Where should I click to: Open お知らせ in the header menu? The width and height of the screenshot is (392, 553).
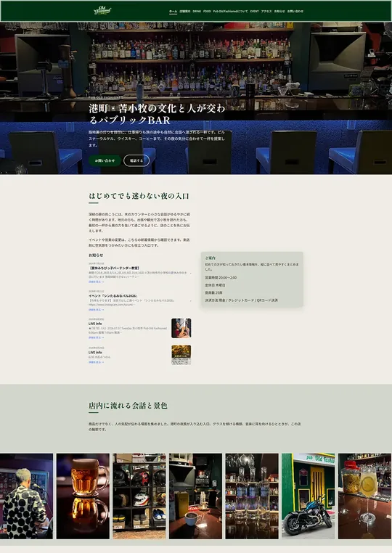pos(279,12)
